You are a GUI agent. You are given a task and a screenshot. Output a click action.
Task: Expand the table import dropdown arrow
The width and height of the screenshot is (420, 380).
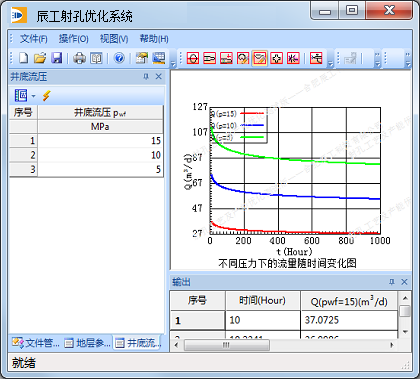coord(33,96)
